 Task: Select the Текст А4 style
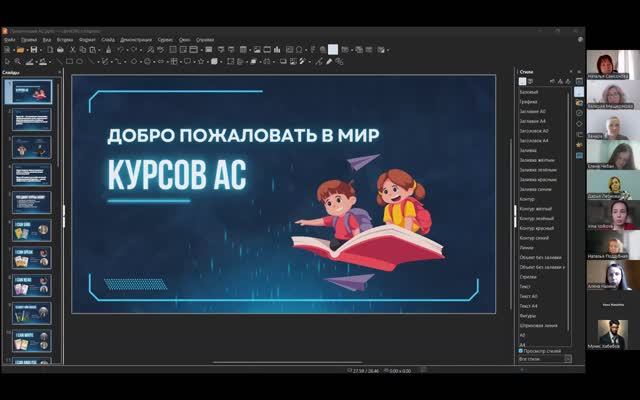(529, 306)
